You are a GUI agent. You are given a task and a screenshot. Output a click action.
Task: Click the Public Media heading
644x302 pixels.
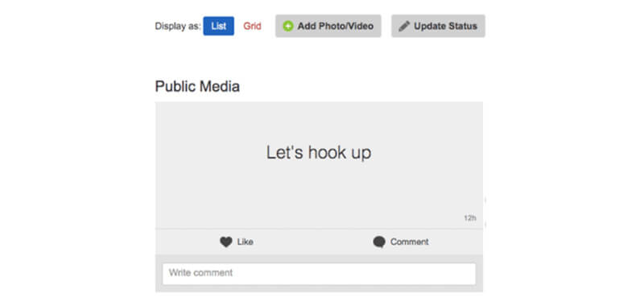click(x=197, y=87)
